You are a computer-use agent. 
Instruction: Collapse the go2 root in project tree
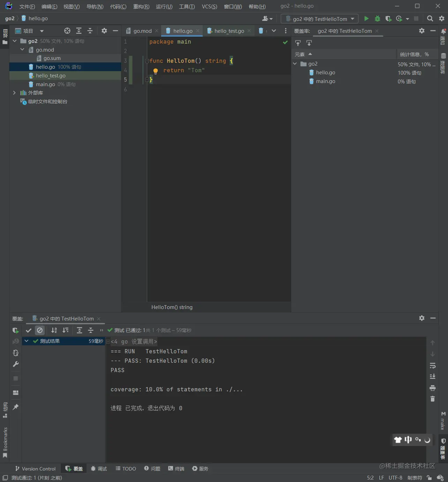(15, 41)
